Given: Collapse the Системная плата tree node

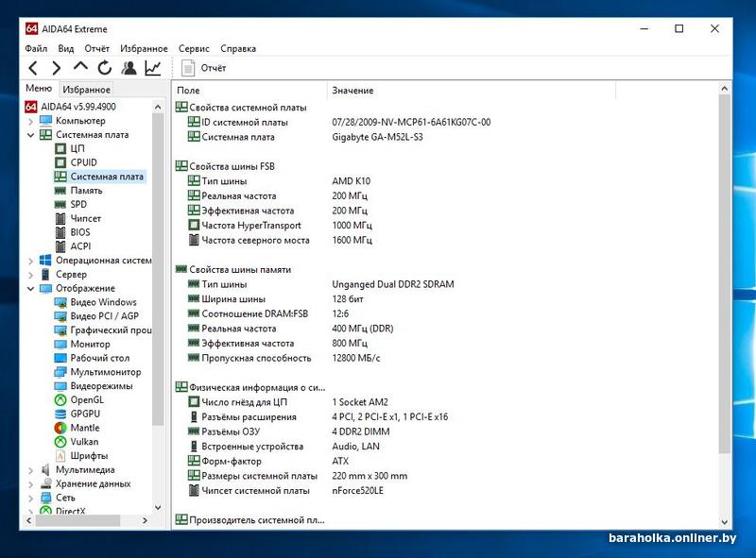Looking at the screenshot, I should 31,135.
